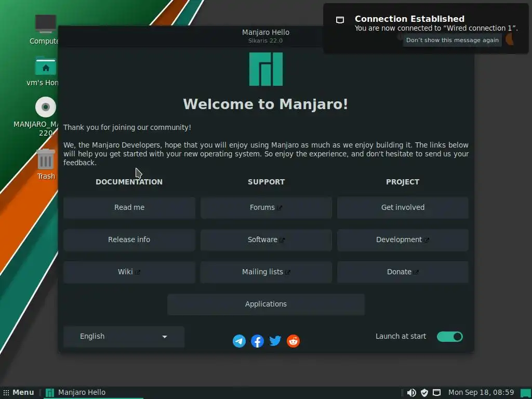The image size is (532, 399).
Task: Open the English language dropdown
Action: pos(124,337)
